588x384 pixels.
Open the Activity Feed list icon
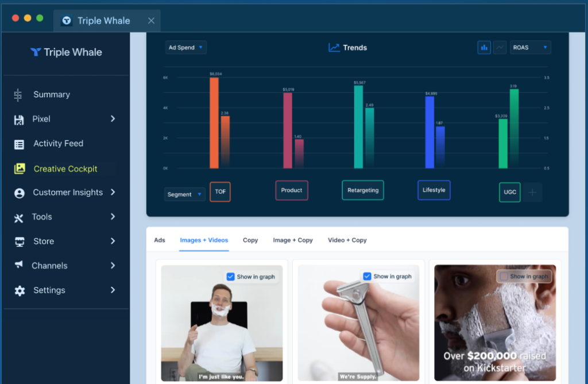coord(19,144)
